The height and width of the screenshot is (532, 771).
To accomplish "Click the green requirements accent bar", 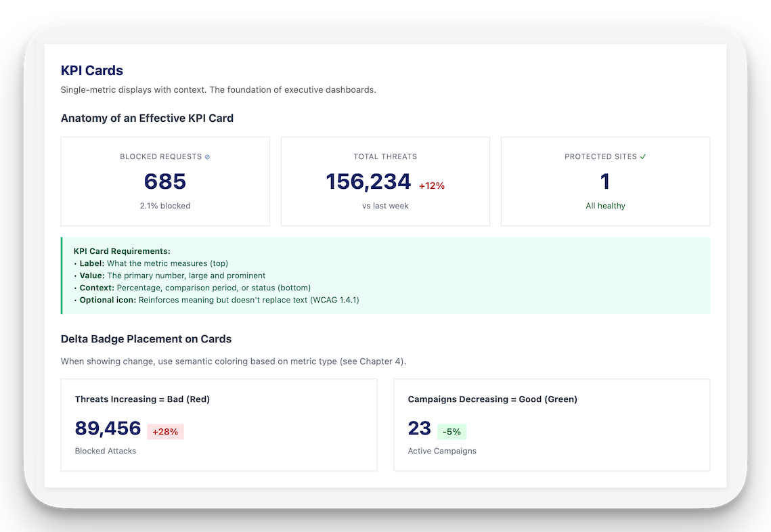I will (x=62, y=275).
